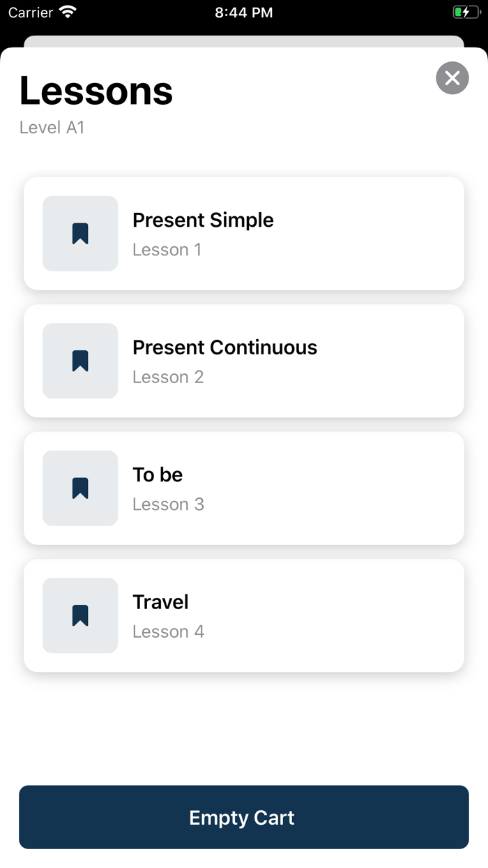Toggle saved state for Travel lesson
This screenshot has height=868, width=488.
[79, 615]
